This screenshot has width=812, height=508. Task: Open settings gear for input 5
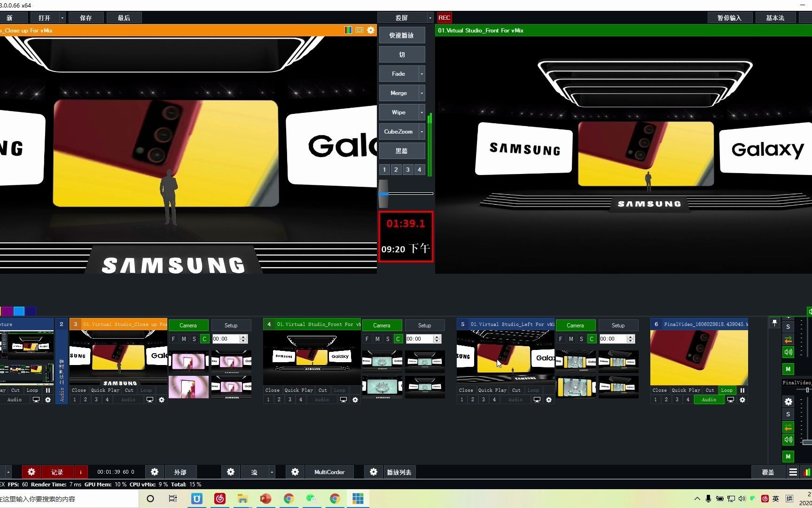(x=549, y=400)
